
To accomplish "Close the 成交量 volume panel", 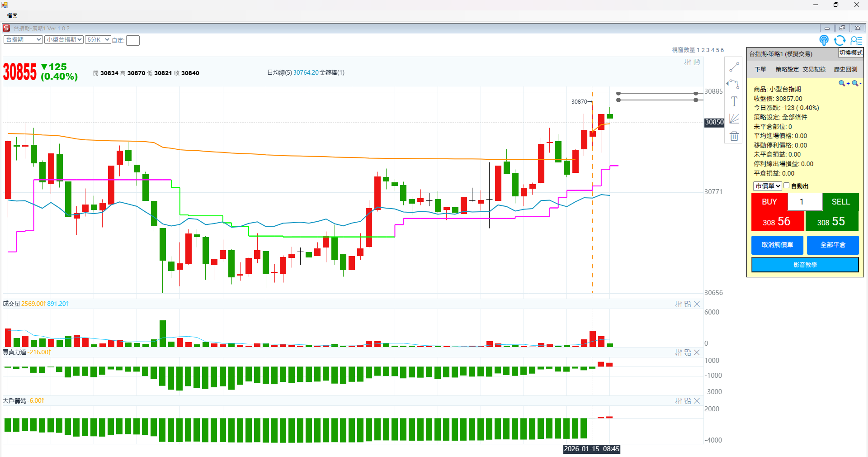I will (x=697, y=304).
